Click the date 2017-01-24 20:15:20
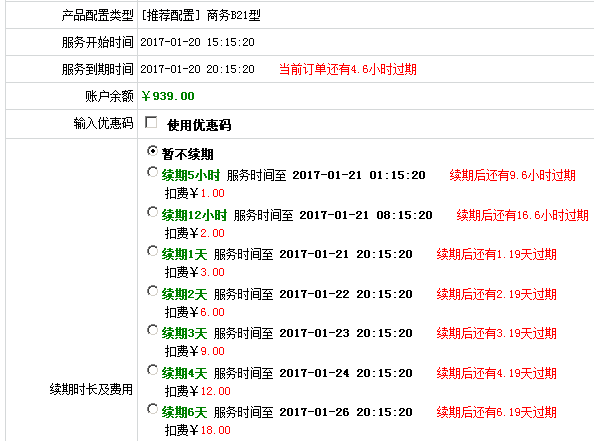Screen dimensions: 594x441 coord(346,373)
